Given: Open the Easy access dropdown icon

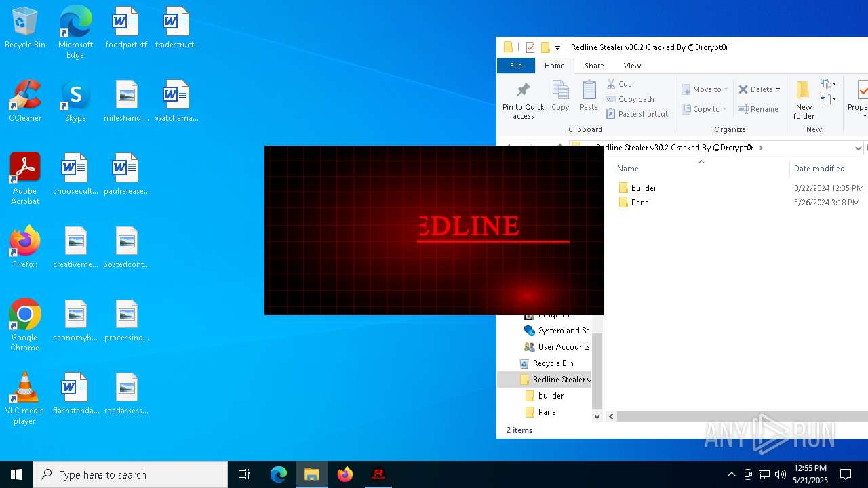Looking at the screenshot, I should tap(827, 100).
